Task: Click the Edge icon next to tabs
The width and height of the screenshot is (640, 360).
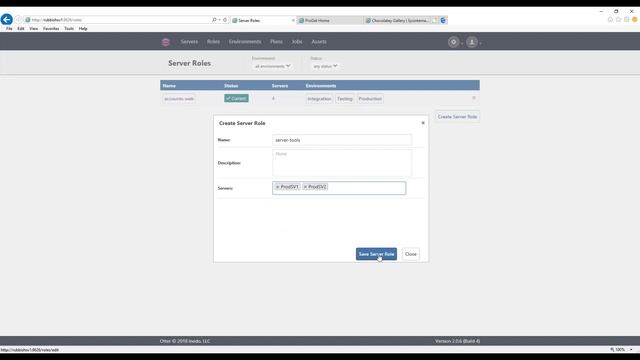Action: coord(443,20)
